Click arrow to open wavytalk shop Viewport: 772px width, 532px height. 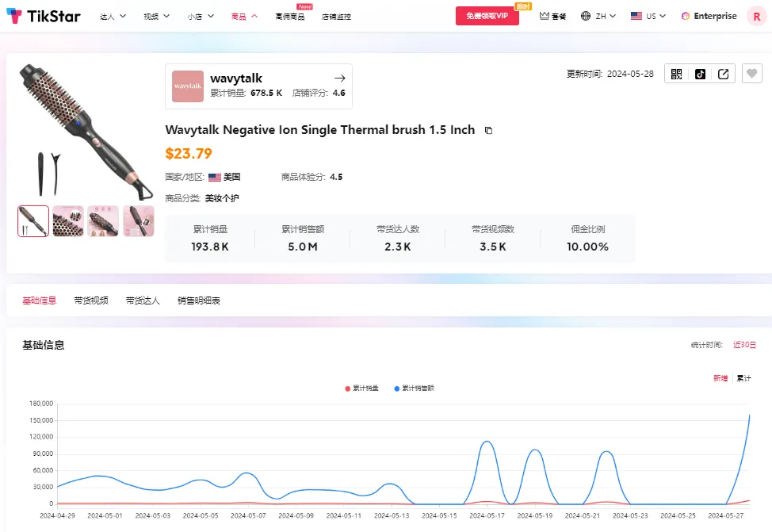[340, 78]
